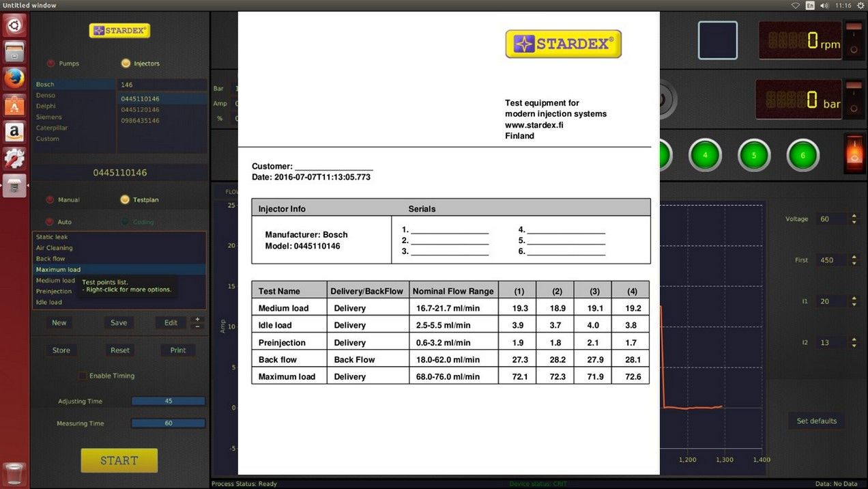Flip the bar pressure rocker switch

(x=854, y=99)
